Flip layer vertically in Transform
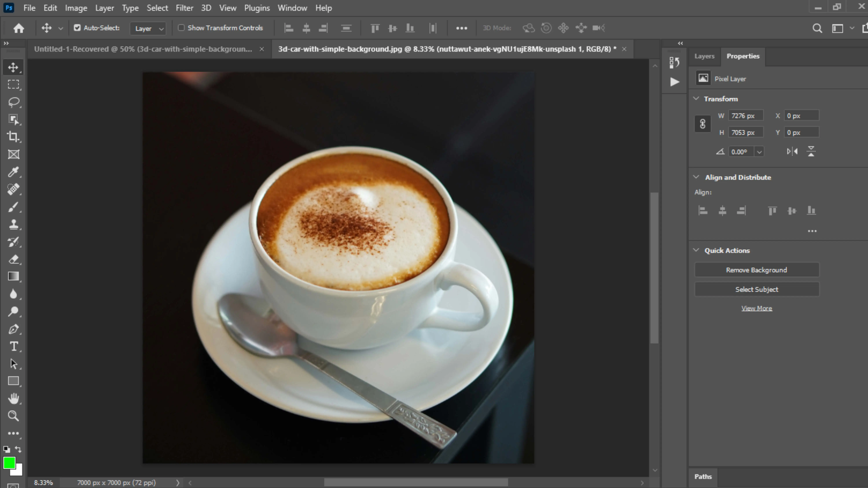The image size is (868, 488). 811,152
